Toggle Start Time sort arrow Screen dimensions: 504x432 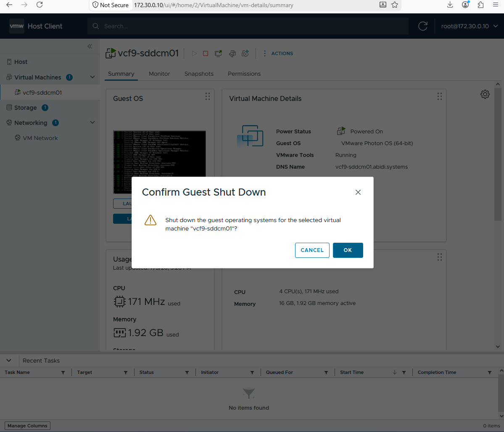[395, 373]
